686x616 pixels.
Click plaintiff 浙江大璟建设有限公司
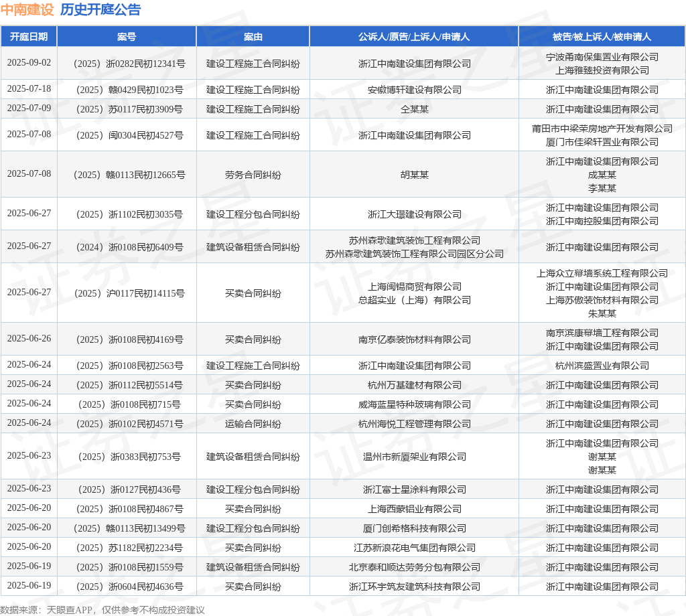point(414,215)
